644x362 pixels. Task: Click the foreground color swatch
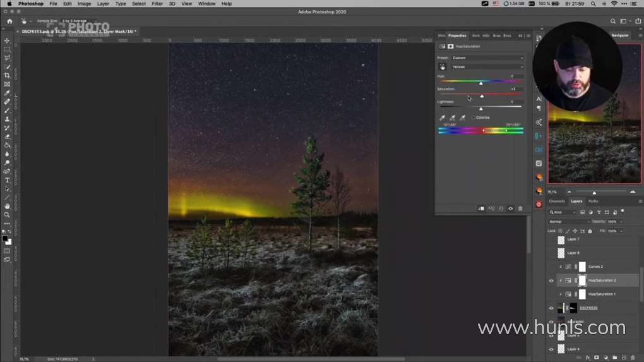click(x=5, y=239)
